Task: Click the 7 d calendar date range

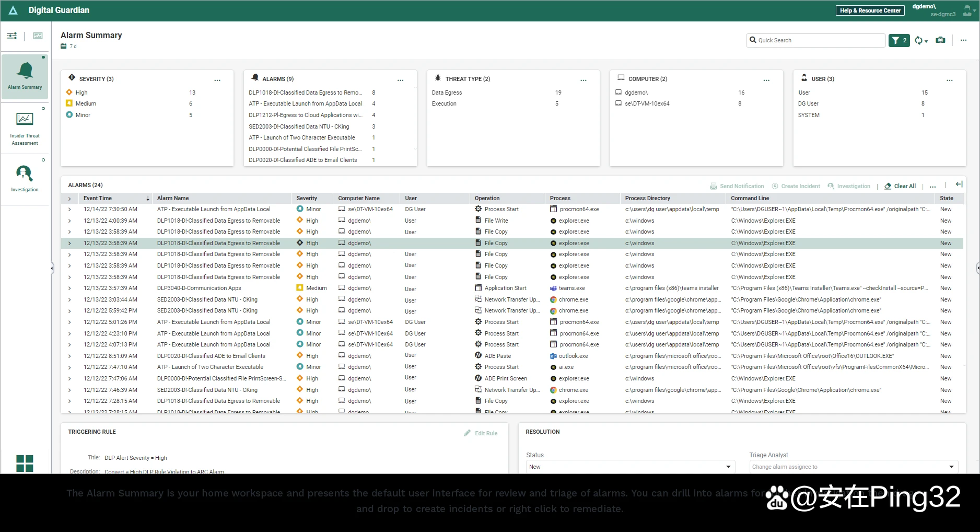Action: coord(68,47)
